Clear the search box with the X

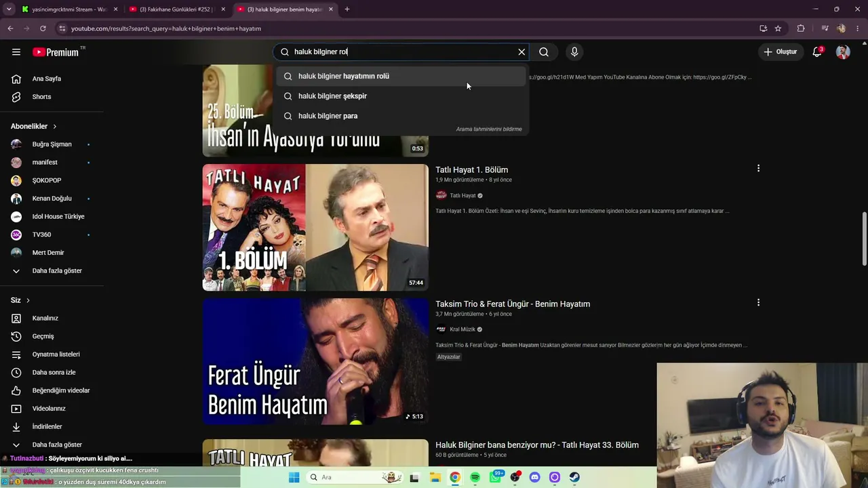521,52
